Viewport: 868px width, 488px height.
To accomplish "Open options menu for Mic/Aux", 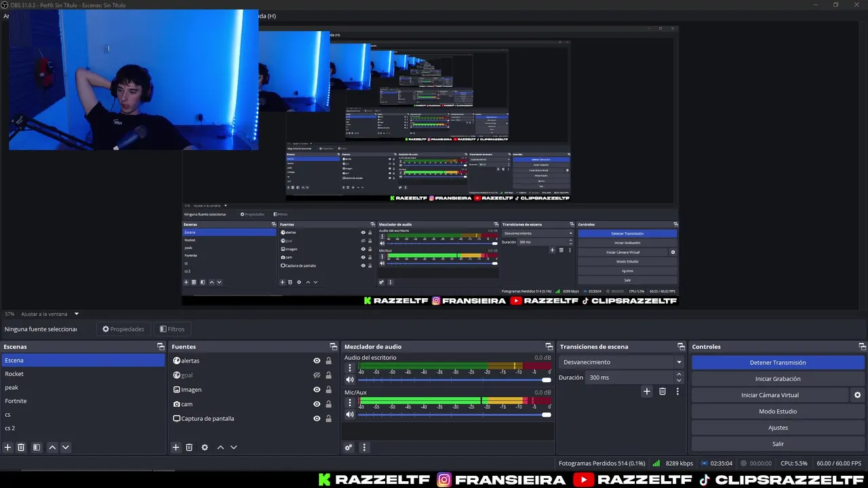I will (x=350, y=403).
